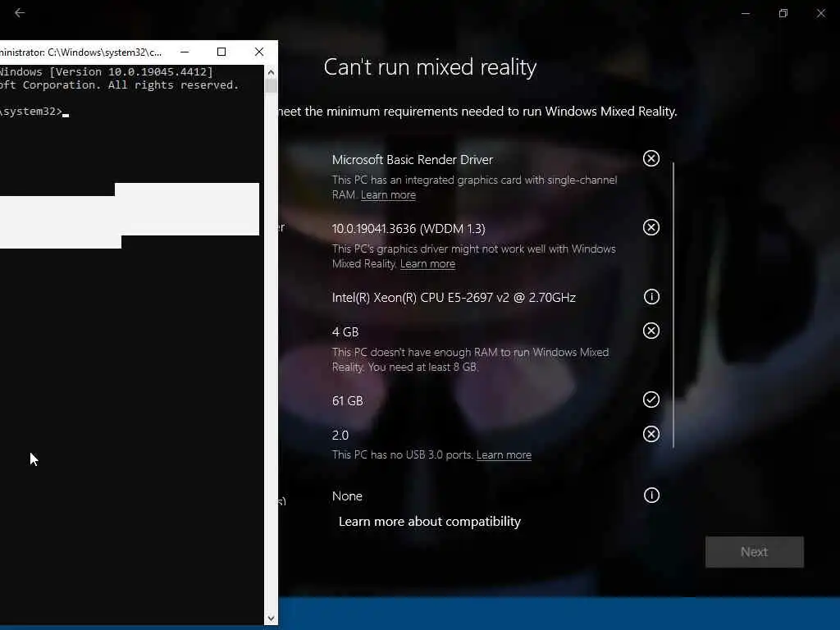Minimize the Mixed Reality Portal window
This screenshot has height=630, width=840.
click(745, 13)
